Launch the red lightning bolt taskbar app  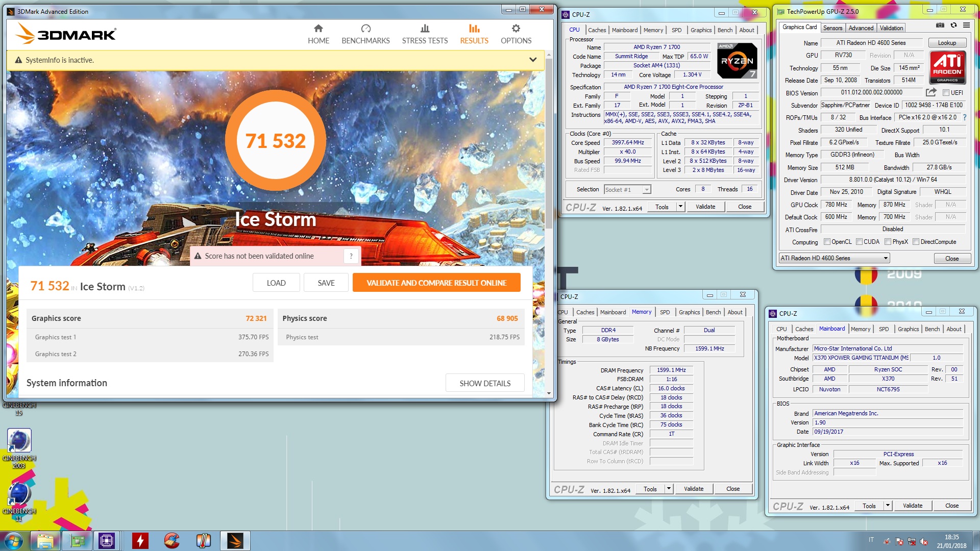coord(140,541)
